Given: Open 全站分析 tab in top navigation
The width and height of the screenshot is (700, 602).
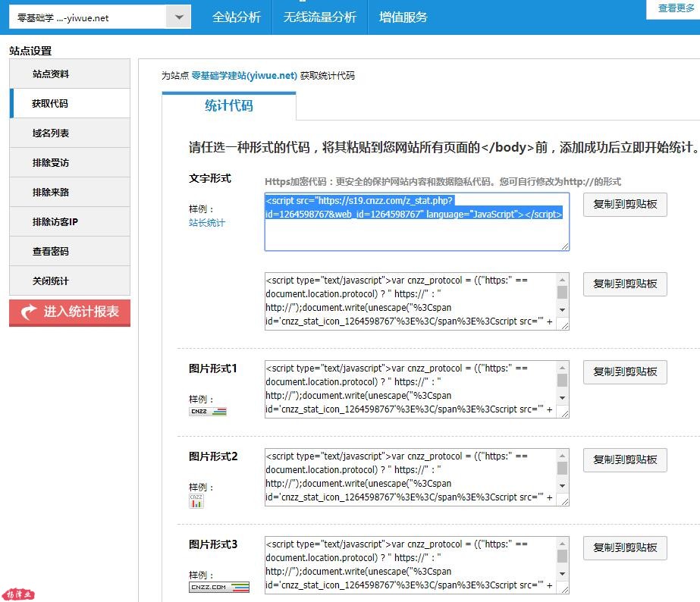Looking at the screenshot, I should tap(236, 17).
